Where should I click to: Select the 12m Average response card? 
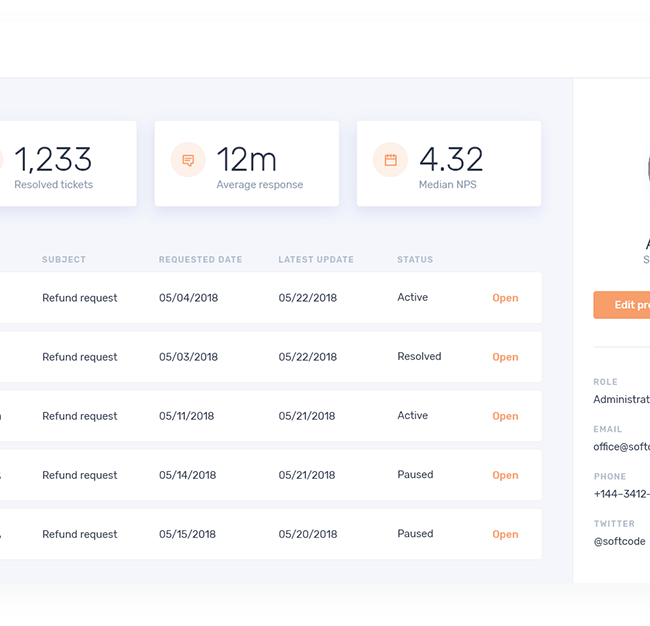pyautogui.click(x=247, y=164)
